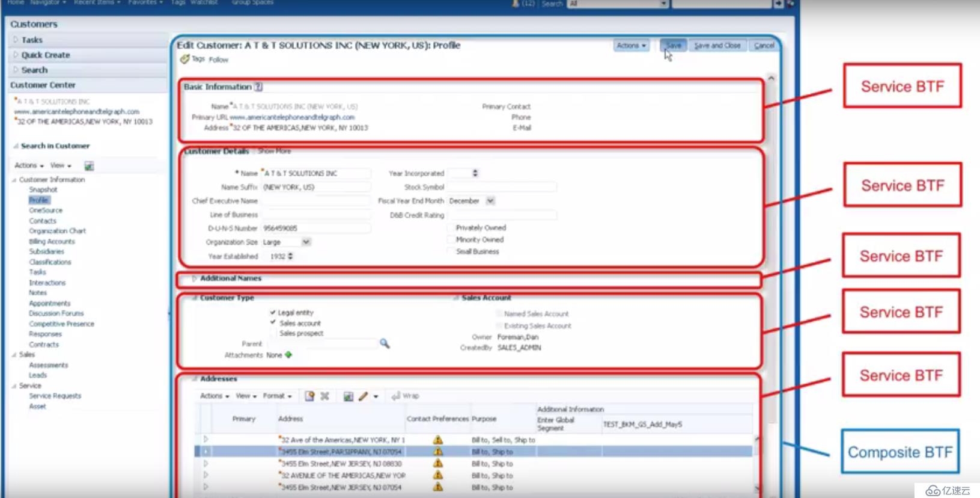The image size is (980, 498).
Task: Open the page Actions dropdown menu
Action: (632, 46)
